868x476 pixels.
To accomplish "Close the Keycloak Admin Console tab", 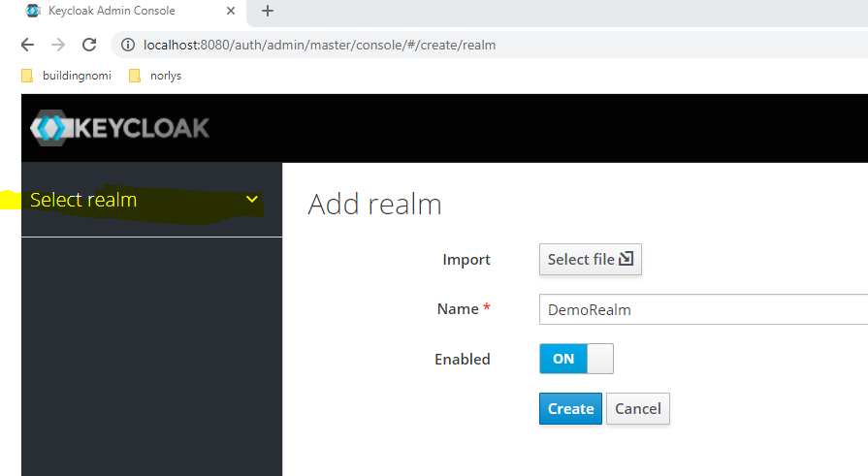I will click(x=231, y=11).
